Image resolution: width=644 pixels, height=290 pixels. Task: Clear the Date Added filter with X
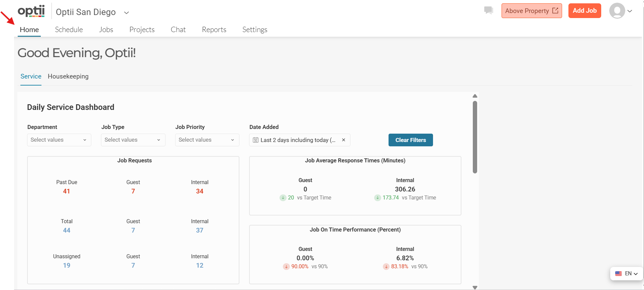343,140
